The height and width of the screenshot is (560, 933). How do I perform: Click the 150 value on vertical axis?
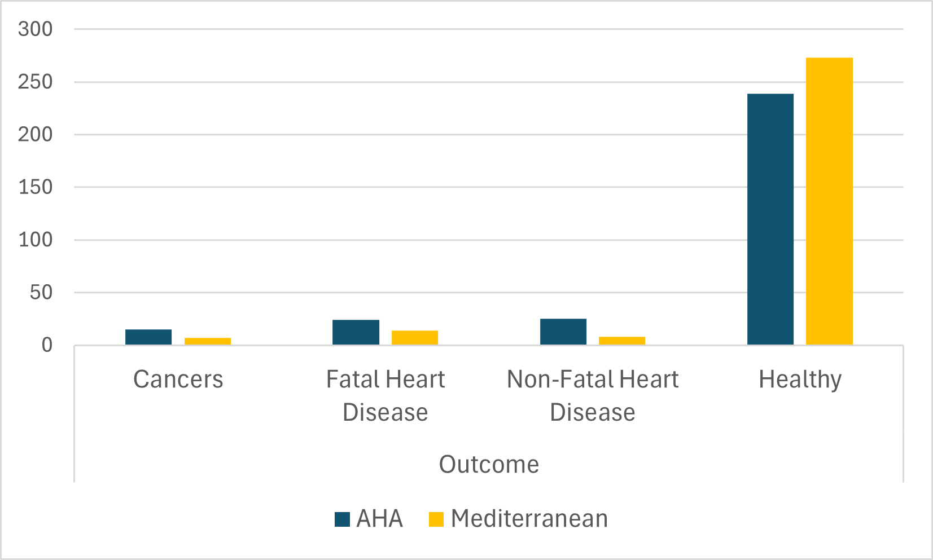click(x=35, y=187)
